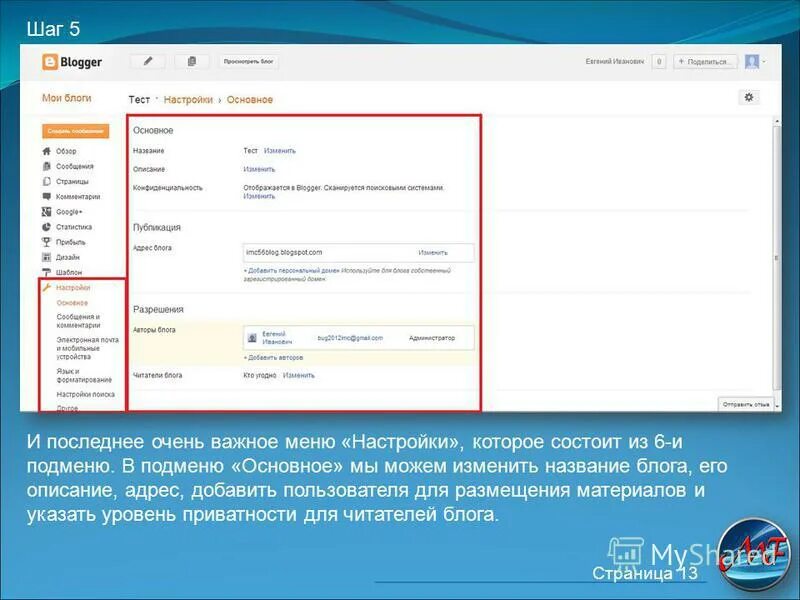
Task: Select Основное settings submenu
Action: click(72, 303)
